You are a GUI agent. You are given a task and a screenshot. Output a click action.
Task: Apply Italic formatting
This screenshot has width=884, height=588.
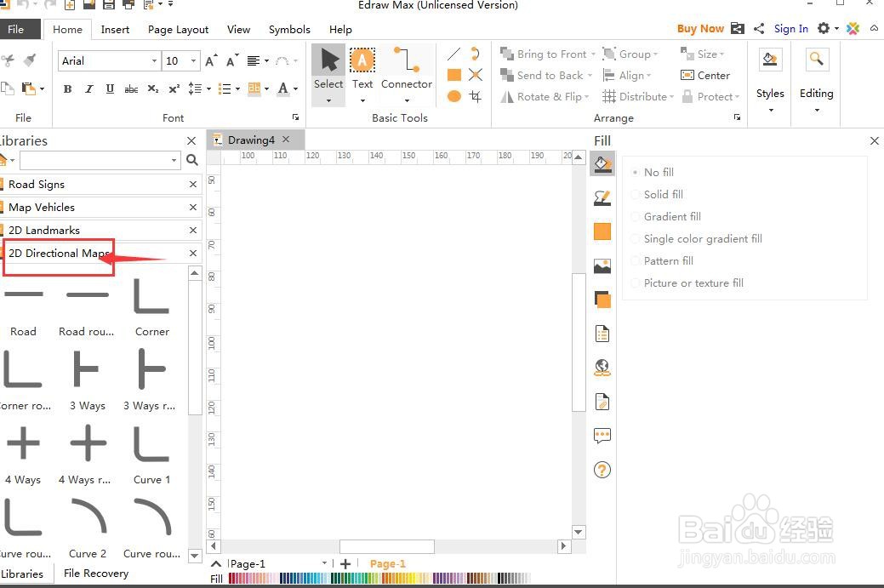click(88, 88)
